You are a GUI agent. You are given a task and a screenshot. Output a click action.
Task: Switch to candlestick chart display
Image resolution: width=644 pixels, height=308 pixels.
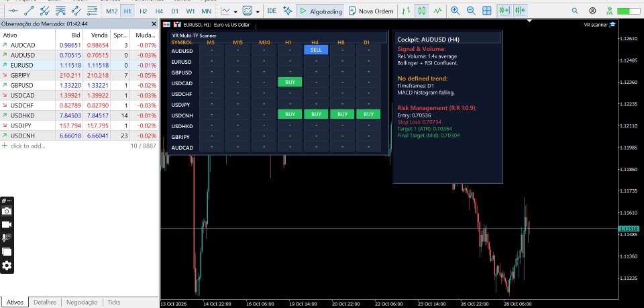click(422, 11)
